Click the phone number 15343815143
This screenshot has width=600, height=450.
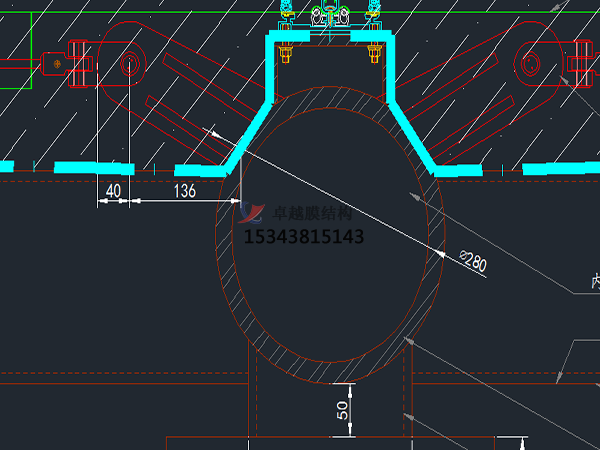coord(304,238)
